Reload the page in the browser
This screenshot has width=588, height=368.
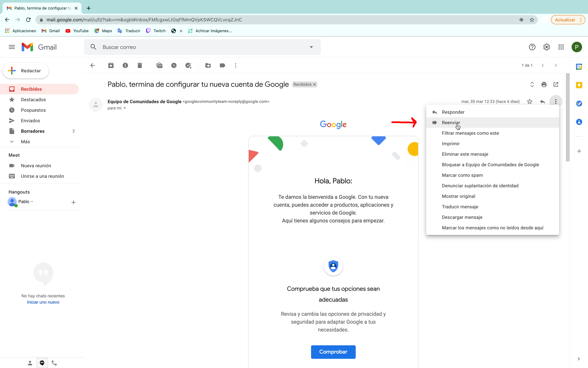coord(28,20)
